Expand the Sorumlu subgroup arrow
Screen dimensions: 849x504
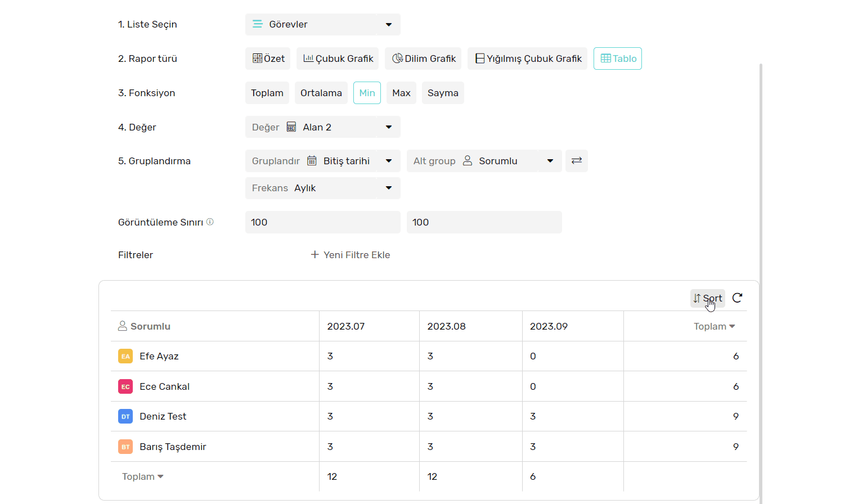click(550, 161)
